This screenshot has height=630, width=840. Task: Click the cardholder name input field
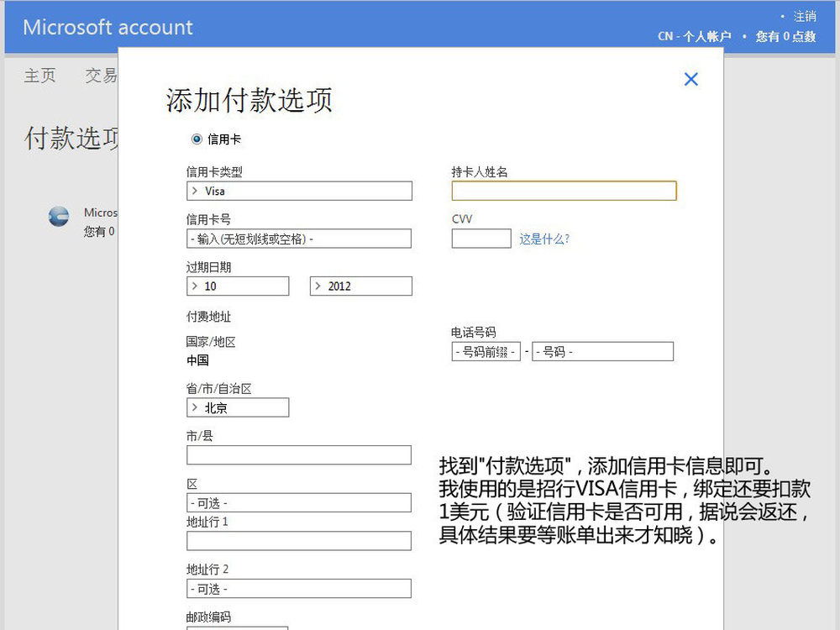[564, 191]
